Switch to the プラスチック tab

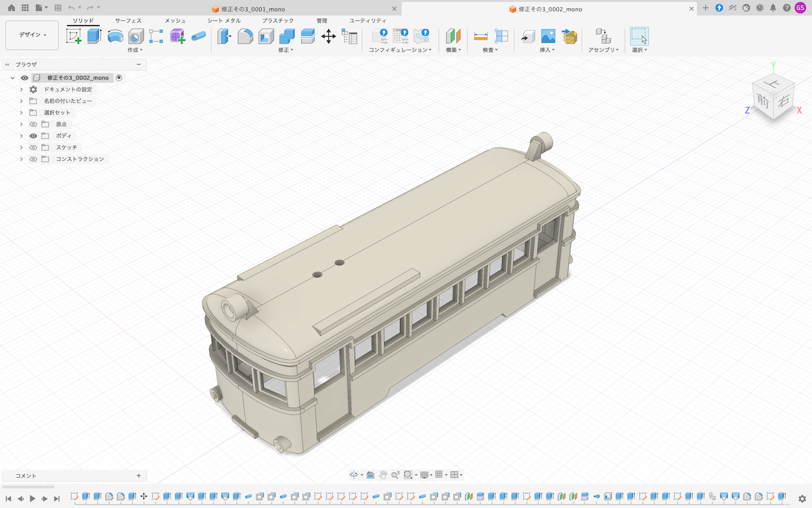pyautogui.click(x=277, y=21)
